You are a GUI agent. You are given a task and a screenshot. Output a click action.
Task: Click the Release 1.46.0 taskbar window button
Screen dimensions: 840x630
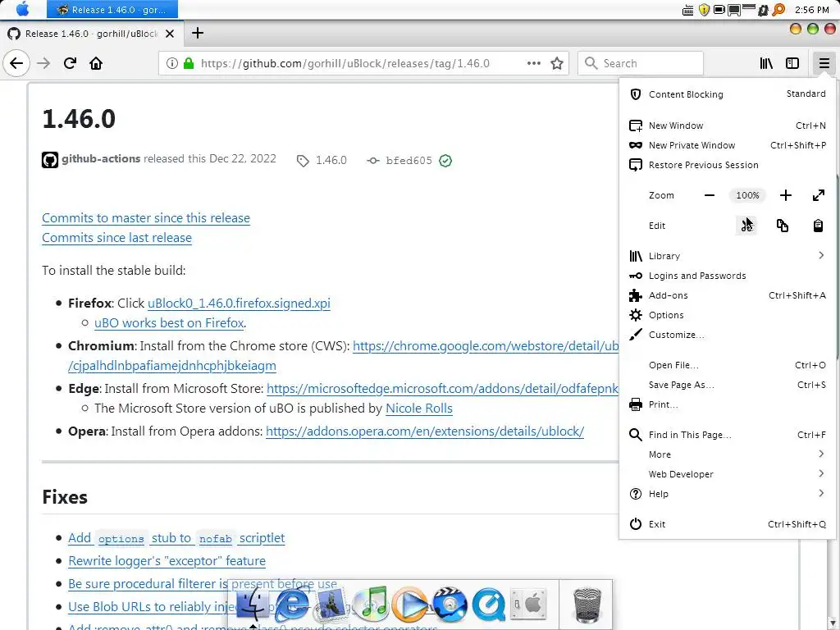[x=112, y=10]
